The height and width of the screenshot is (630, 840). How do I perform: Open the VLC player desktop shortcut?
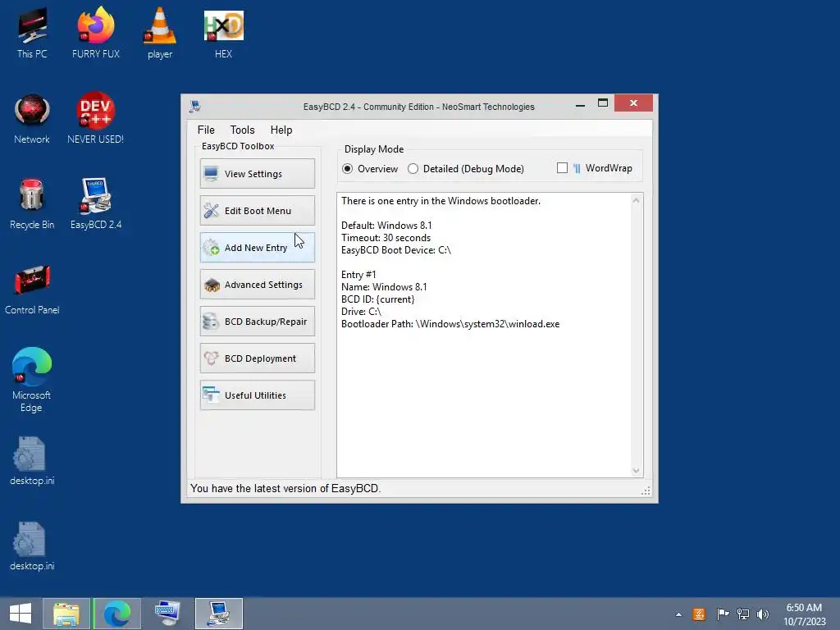point(160,33)
